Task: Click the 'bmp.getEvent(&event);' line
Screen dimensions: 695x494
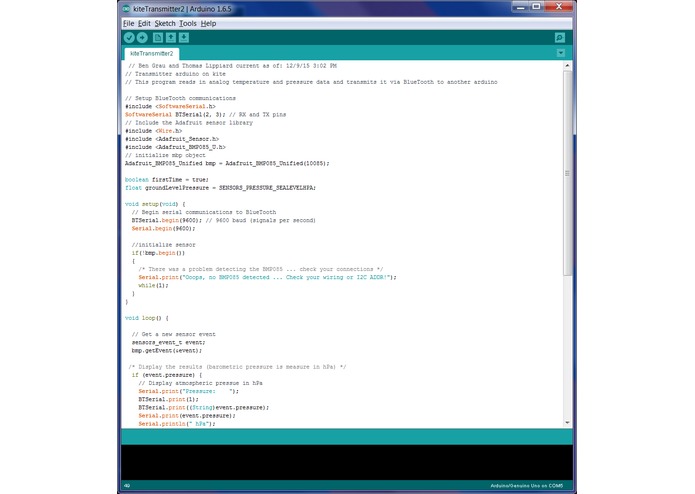Action: [167, 350]
